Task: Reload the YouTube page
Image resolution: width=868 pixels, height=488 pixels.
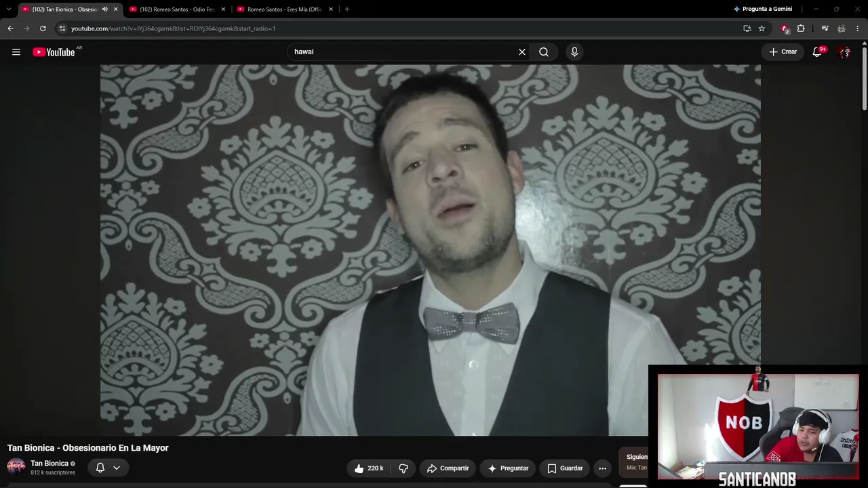Action: pyautogui.click(x=43, y=28)
